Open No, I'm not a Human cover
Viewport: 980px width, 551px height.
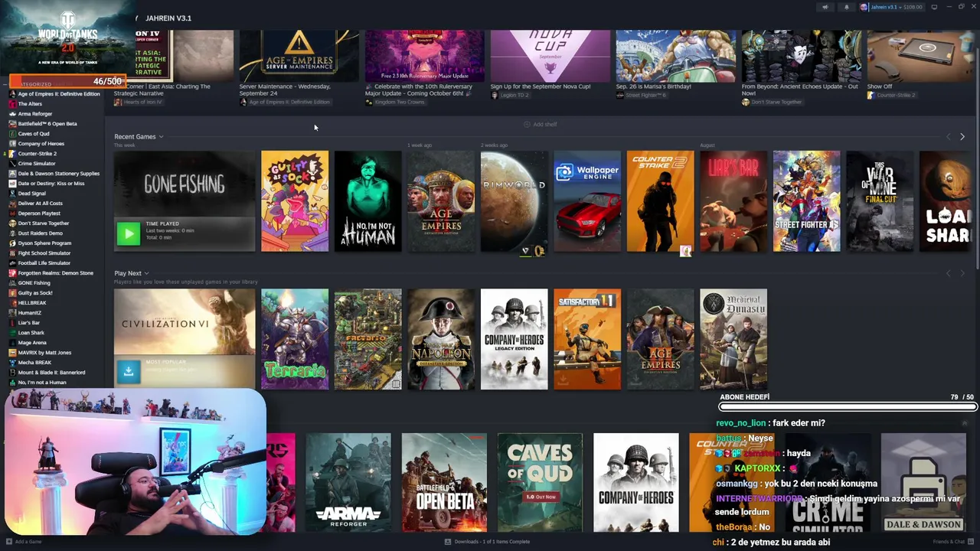pyautogui.click(x=367, y=201)
